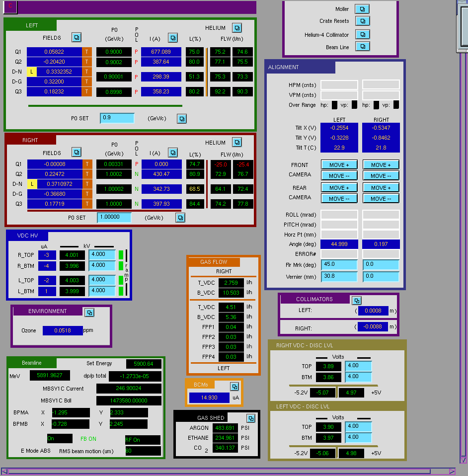The image size is (468, 476).
Task: Click LEFT rear camera MOVE -- button
Action: click(x=339, y=199)
